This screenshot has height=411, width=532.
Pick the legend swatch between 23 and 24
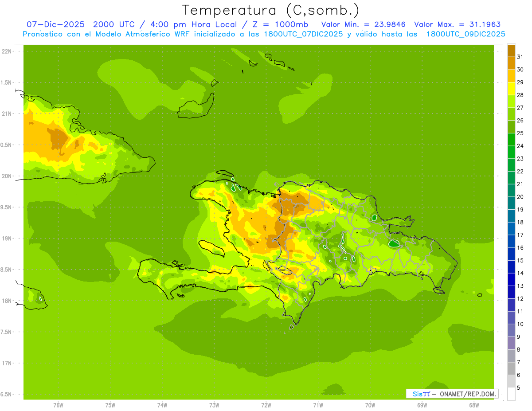pyautogui.click(x=511, y=152)
